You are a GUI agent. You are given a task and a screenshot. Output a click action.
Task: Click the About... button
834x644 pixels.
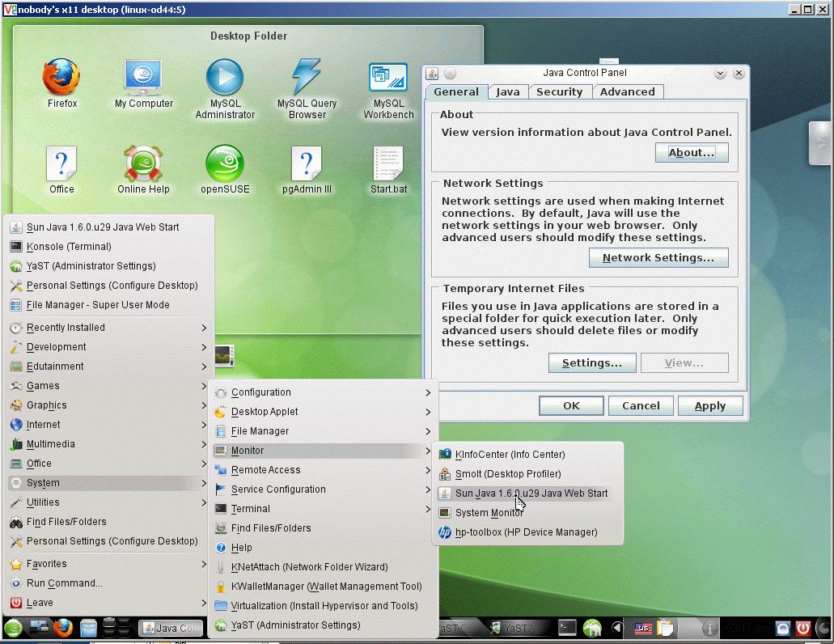[x=692, y=153]
